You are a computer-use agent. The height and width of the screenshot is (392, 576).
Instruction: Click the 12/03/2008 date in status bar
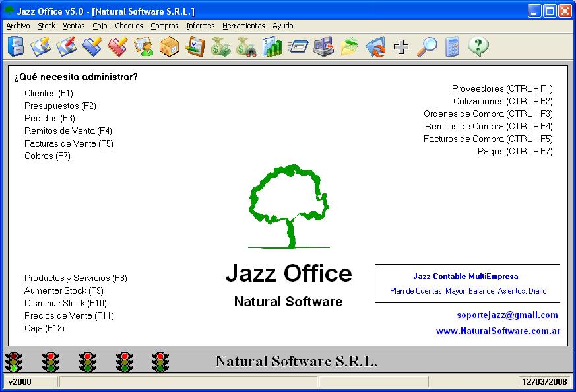[544, 381]
